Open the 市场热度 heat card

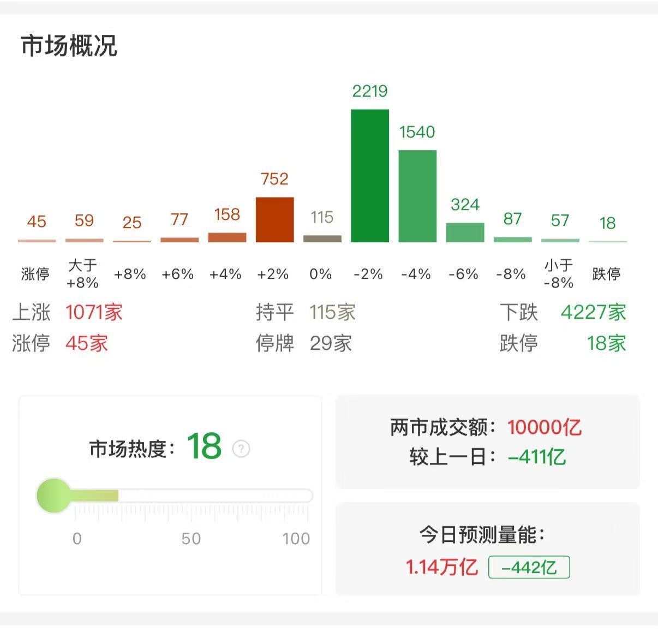click(170, 495)
